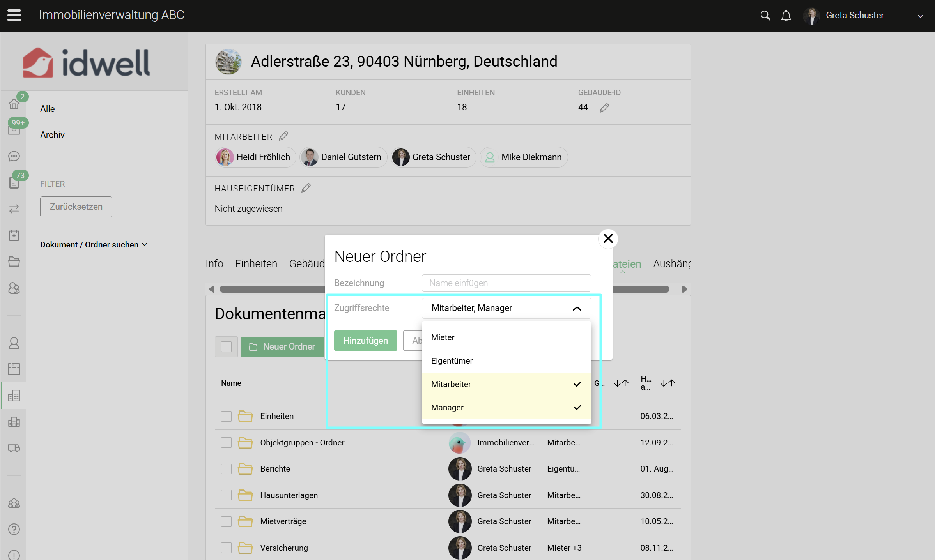Expand Dokument / Ordner suchen filter
The height and width of the screenshot is (560, 935).
click(x=94, y=245)
